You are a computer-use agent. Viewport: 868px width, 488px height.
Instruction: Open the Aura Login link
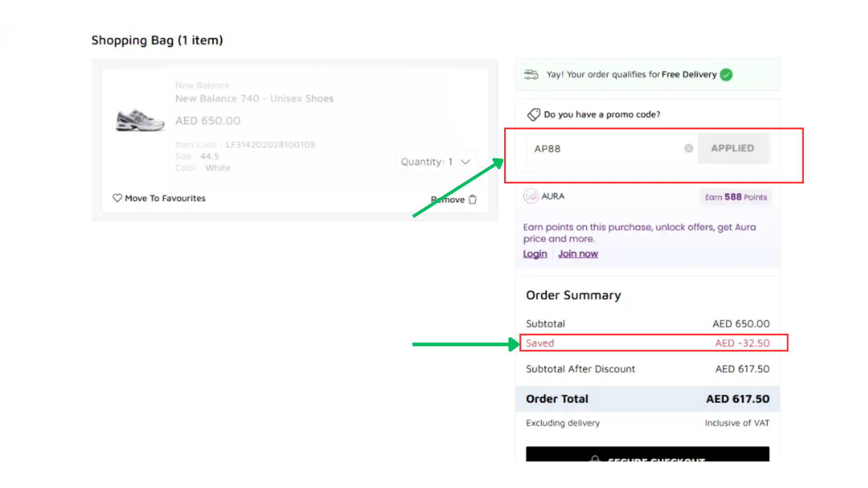pos(535,254)
